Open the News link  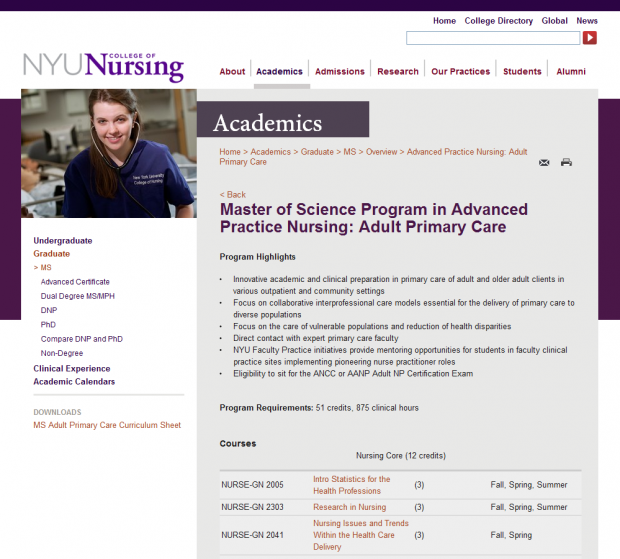click(587, 21)
